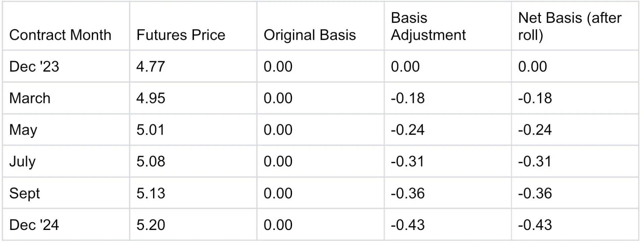Click the 5.08 futures price cell
The width and height of the screenshot is (644, 243).
pyautogui.click(x=151, y=162)
